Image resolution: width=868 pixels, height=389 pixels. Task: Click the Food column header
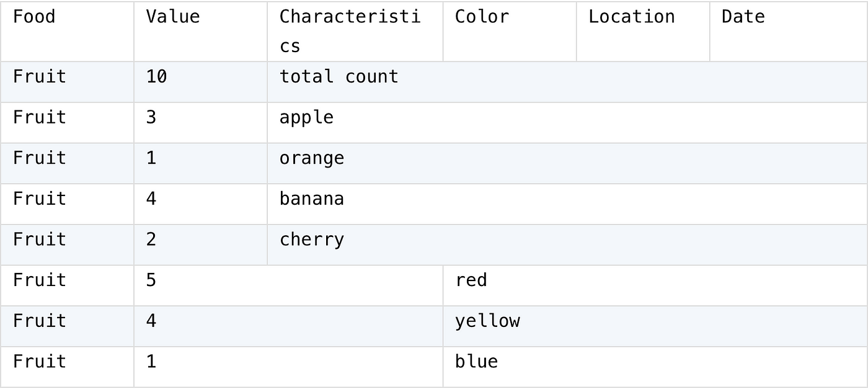(x=67, y=32)
